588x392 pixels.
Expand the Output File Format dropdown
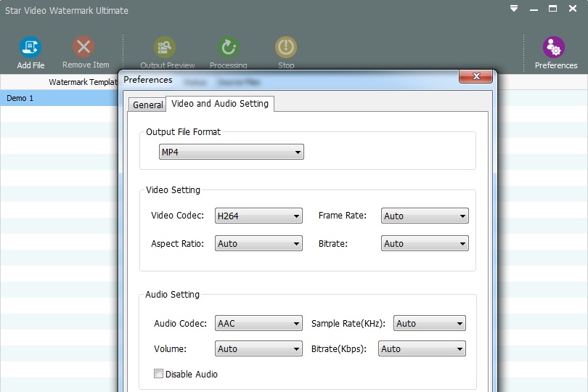tap(231, 152)
